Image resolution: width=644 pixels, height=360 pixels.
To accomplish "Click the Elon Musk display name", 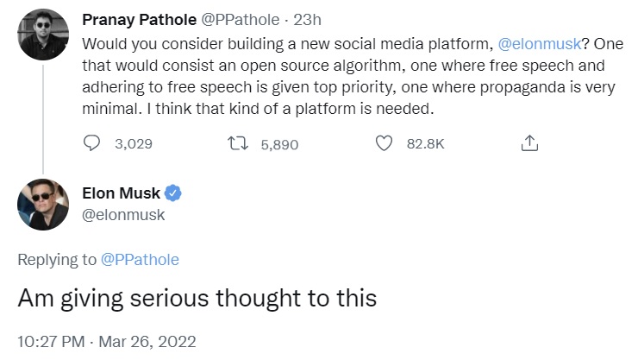I will pos(120,193).
